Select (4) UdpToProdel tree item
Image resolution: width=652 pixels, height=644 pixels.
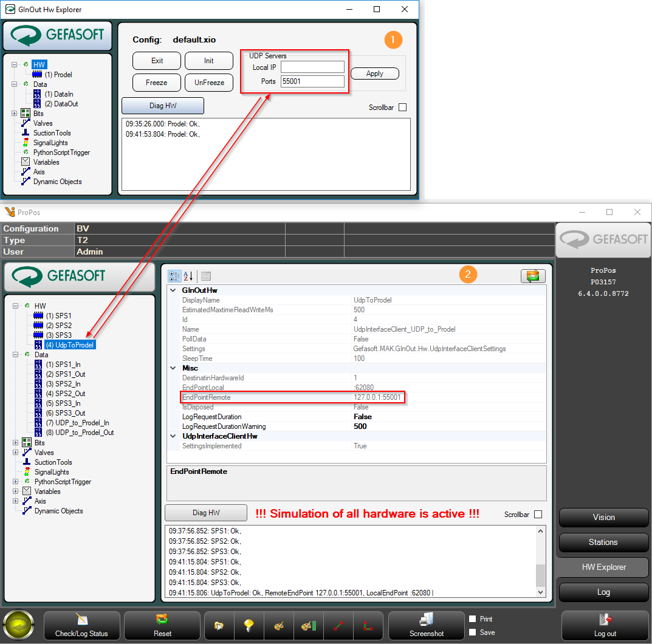[70, 344]
